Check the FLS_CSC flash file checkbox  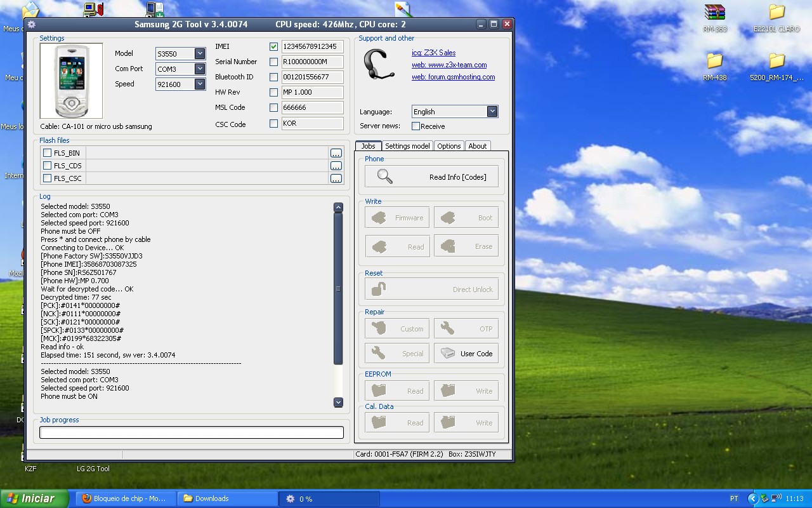pos(47,178)
